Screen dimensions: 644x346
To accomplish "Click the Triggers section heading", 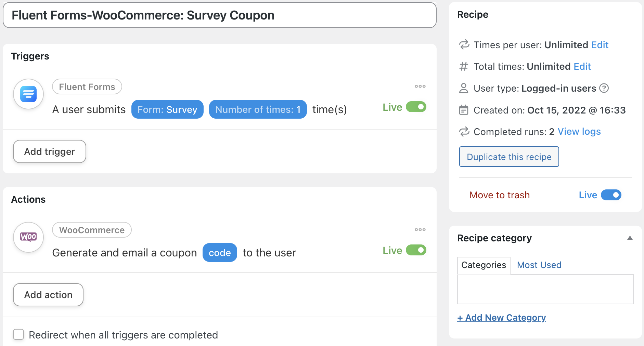I will tap(30, 56).
